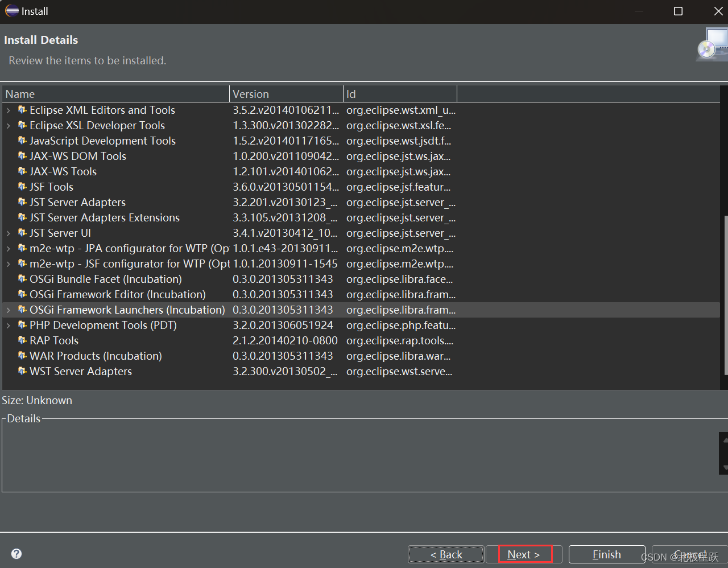Image resolution: width=728 pixels, height=568 pixels.
Task: Select OSGi Bundle Facet (Incubation) row
Action: pos(361,279)
